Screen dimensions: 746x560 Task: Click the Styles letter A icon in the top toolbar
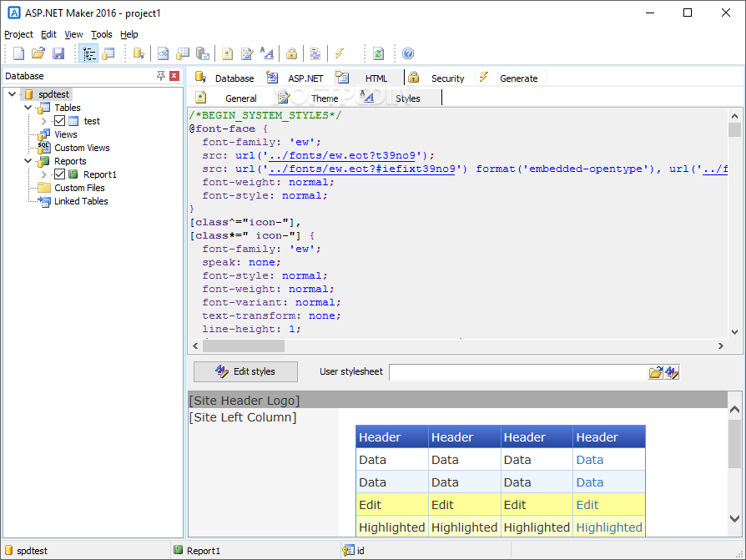coord(267,53)
